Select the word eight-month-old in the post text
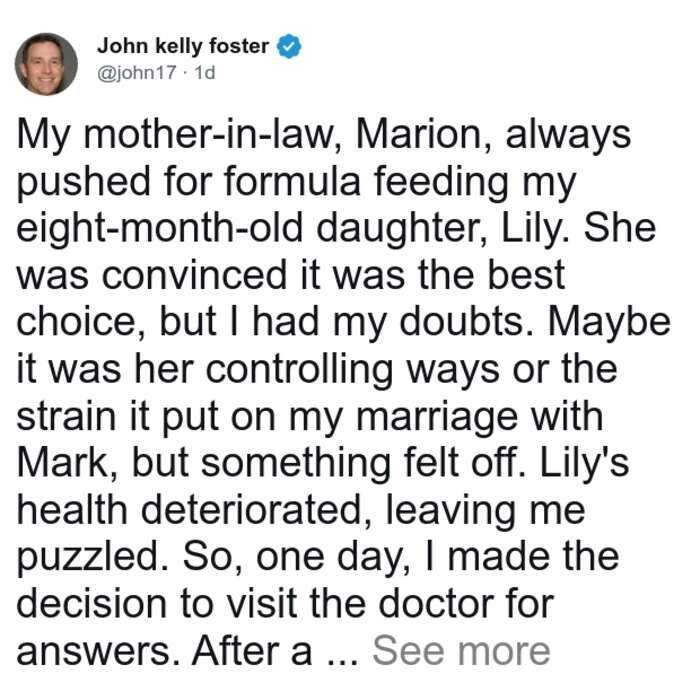Image resolution: width=700 pixels, height=700 pixels. (x=159, y=228)
